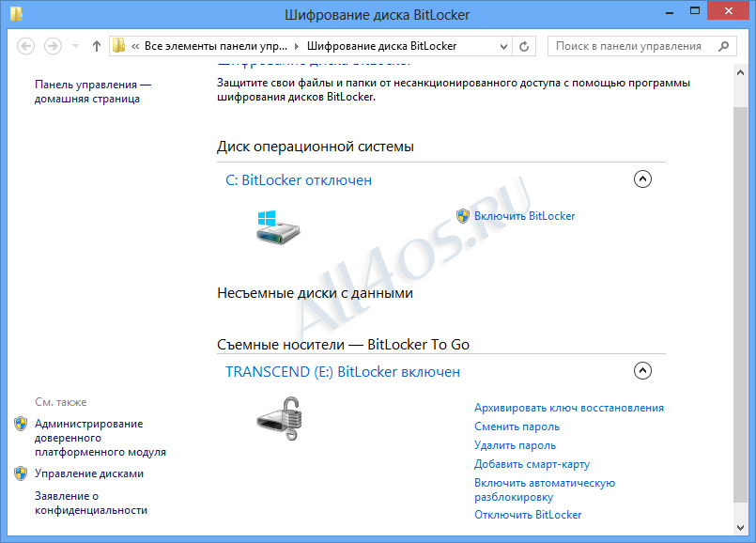Turn on BitLocker via Включить BitLocker
The image size is (756, 543).
pyautogui.click(x=525, y=216)
